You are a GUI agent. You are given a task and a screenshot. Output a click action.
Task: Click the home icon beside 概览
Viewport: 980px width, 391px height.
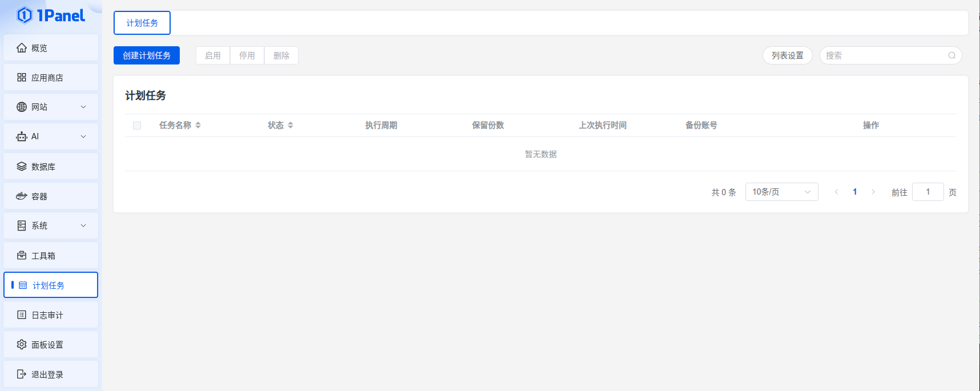tap(22, 48)
